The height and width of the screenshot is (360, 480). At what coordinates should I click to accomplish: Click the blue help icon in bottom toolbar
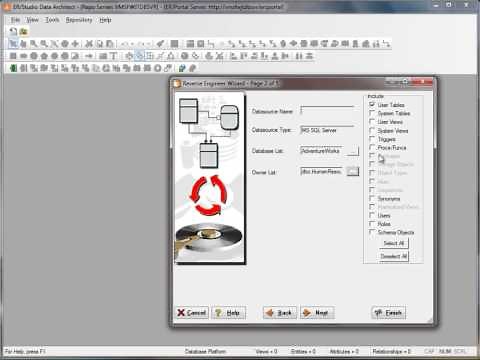pos(182,68)
